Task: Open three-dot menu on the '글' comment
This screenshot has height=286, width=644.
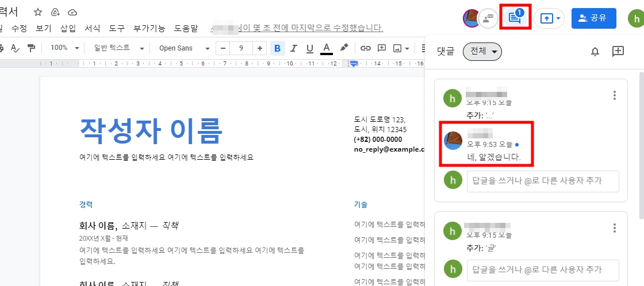Action: tap(615, 228)
